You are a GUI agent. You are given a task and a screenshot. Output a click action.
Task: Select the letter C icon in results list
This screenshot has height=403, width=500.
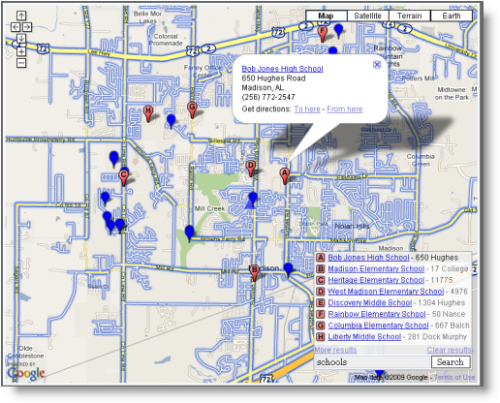320,280
